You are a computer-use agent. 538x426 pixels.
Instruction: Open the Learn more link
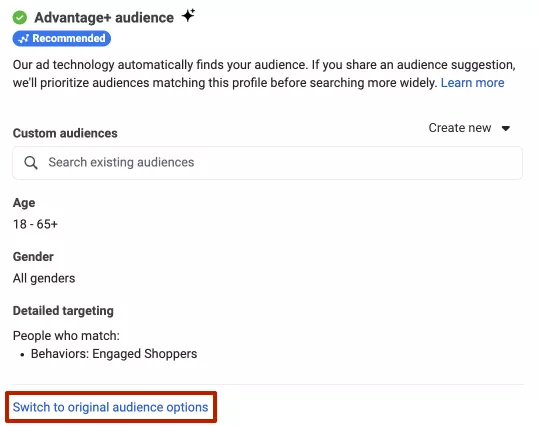pyautogui.click(x=472, y=83)
